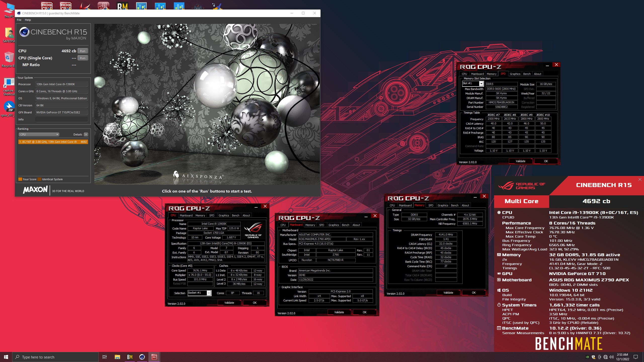Run the Cinebench CPU multi-core test
Screen dimensions: 644x362
(83, 51)
